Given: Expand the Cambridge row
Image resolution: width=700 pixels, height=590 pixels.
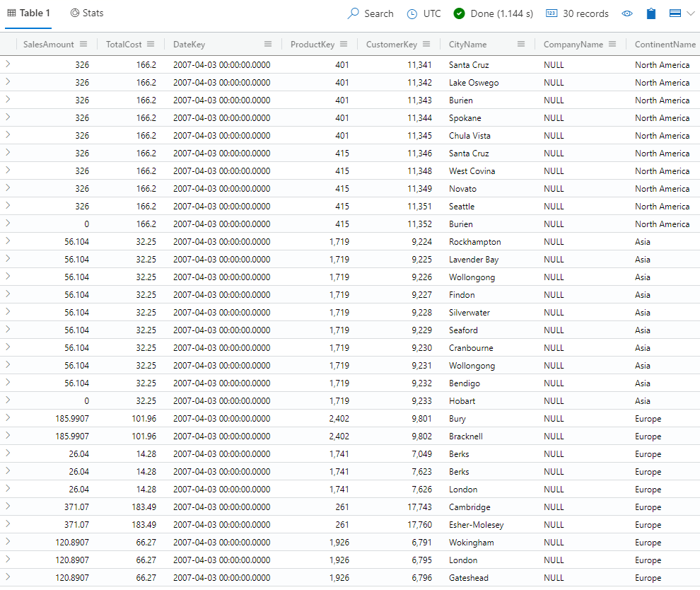Looking at the screenshot, I should click(x=8, y=507).
